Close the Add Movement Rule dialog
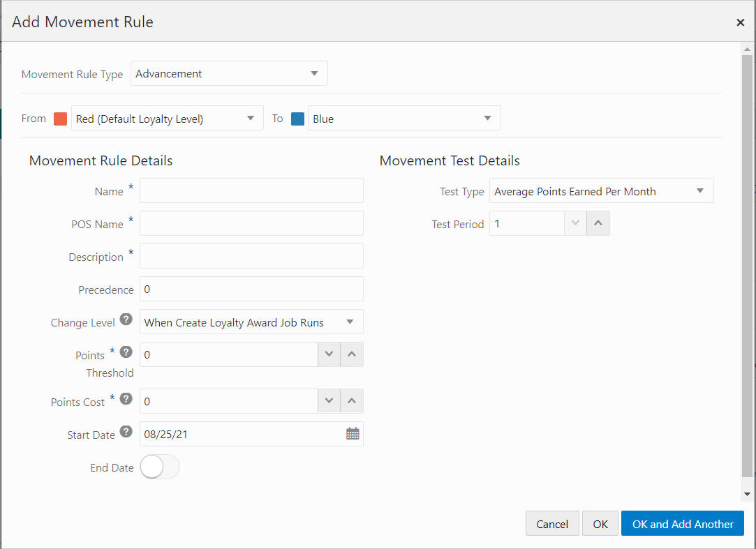 740,22
